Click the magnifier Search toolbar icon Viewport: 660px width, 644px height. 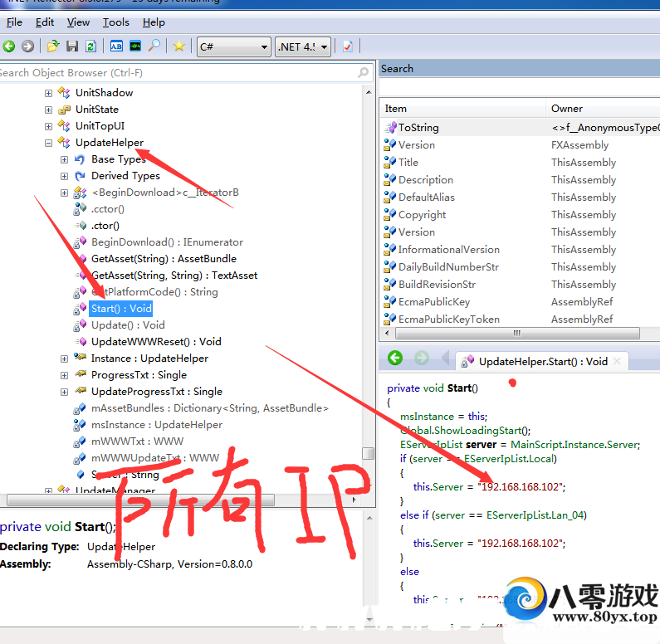pos(154,46)
